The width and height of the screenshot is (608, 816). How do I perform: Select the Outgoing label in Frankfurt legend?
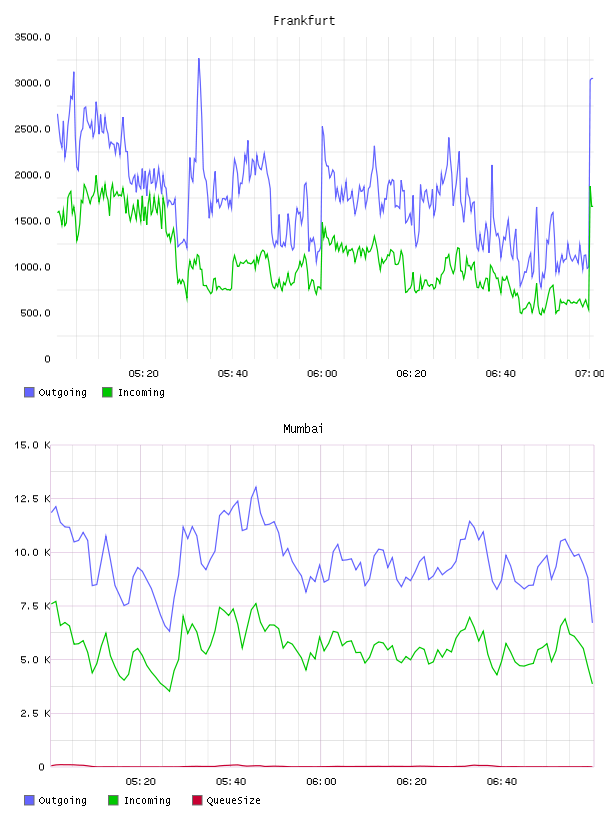click(62, 392)
